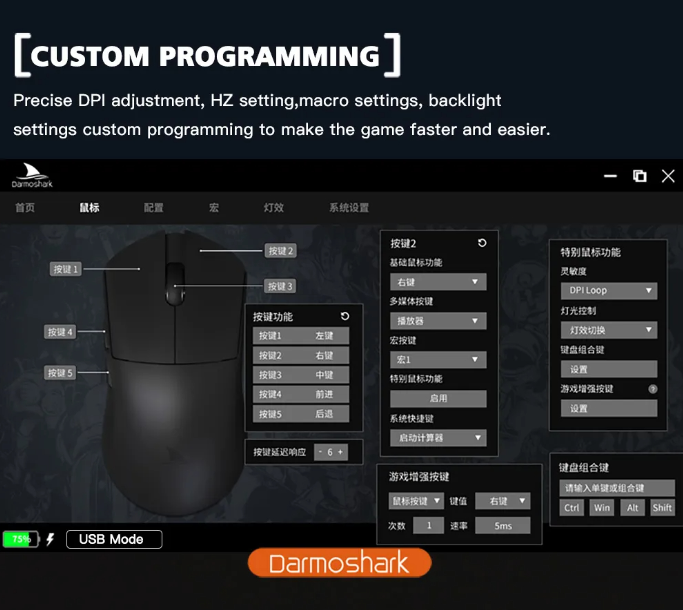Select the 按键3 中键 row
Image resolution: width=683 pixels, height=610 pixels.
tap(301, 375)
